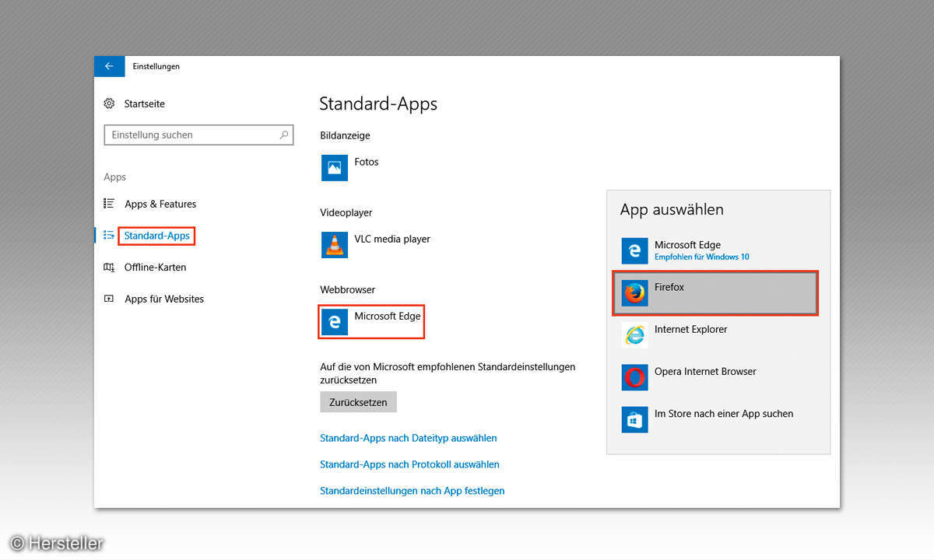The width and height of the screenshot is (934, 560).
Task: Click the Offline-Karten map icon
Action: click(109, 267)
